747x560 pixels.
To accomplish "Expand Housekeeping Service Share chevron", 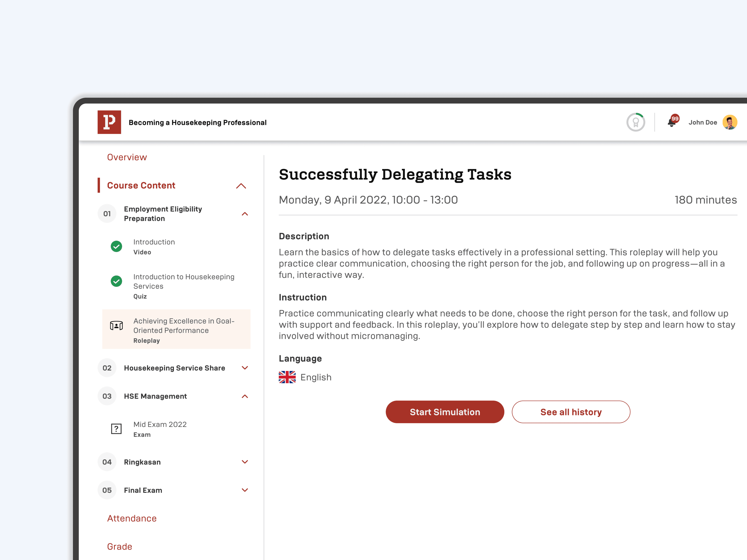I will (x=245, y=368).
